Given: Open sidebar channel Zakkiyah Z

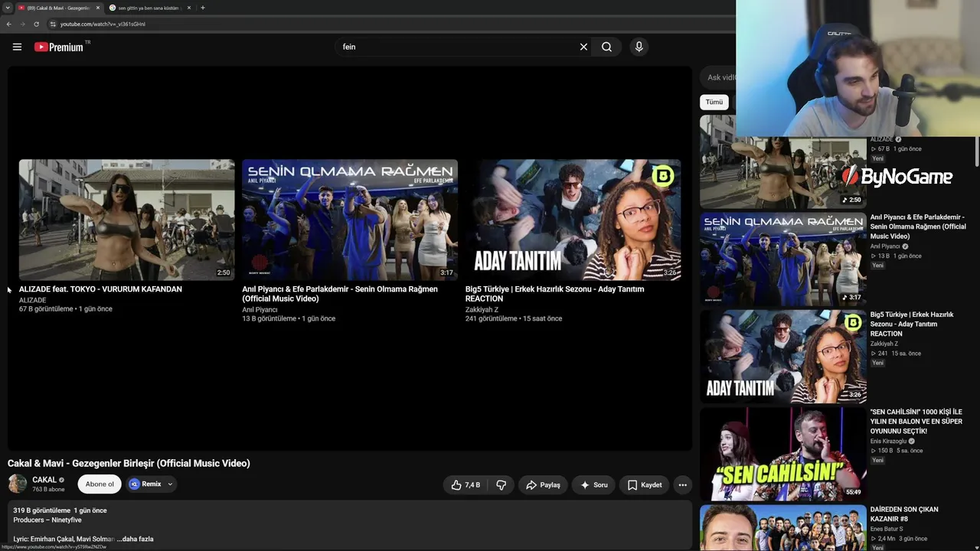Looking at the screenshot, I should tap(885, 344).
